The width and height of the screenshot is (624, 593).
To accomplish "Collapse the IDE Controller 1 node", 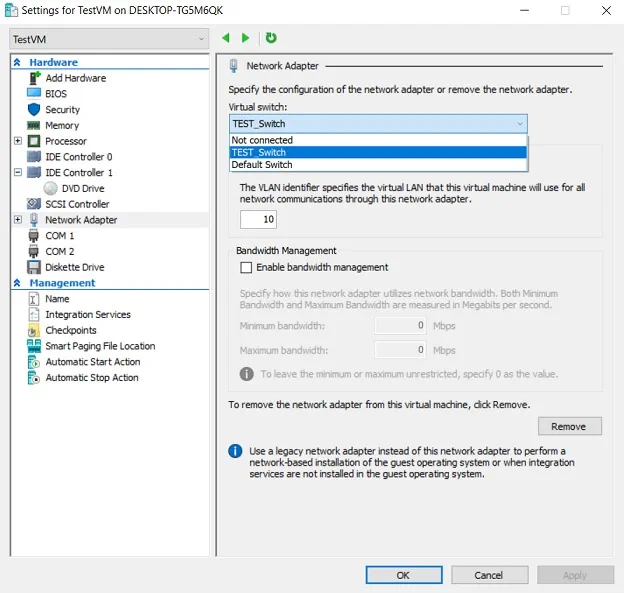I will 18,173.
